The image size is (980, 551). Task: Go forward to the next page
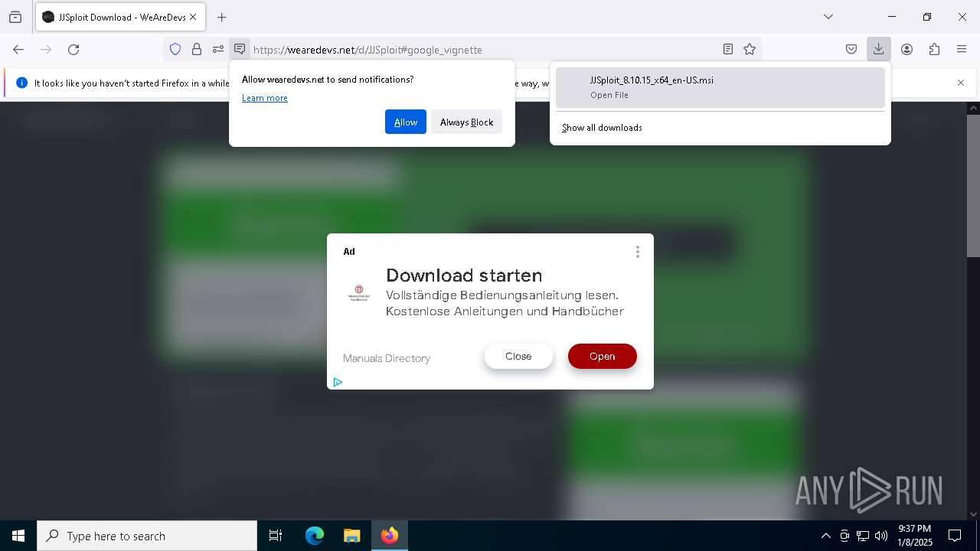point(46,49)
